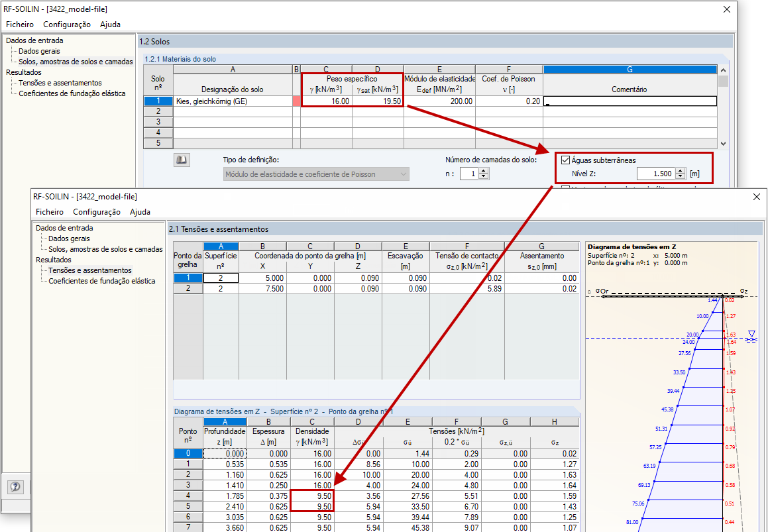
Task: Select Tensões e assentamentos in front window tree
Action: click(90, 270)
